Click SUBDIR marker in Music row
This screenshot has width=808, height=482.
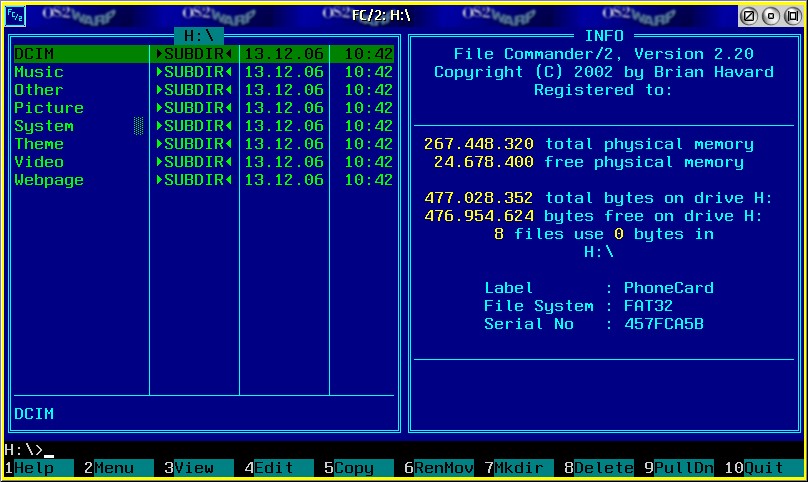[x=194, y=72]
